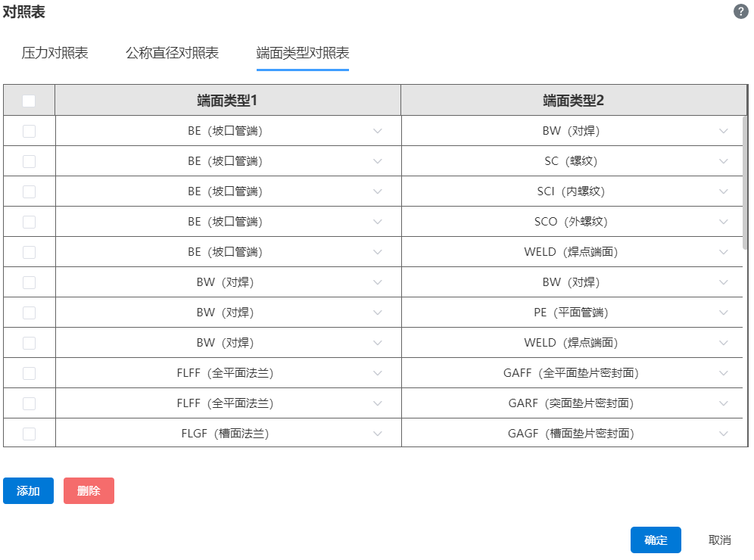Open the SCO（外螺纹）type 2 dropdown

pos(724,222)
